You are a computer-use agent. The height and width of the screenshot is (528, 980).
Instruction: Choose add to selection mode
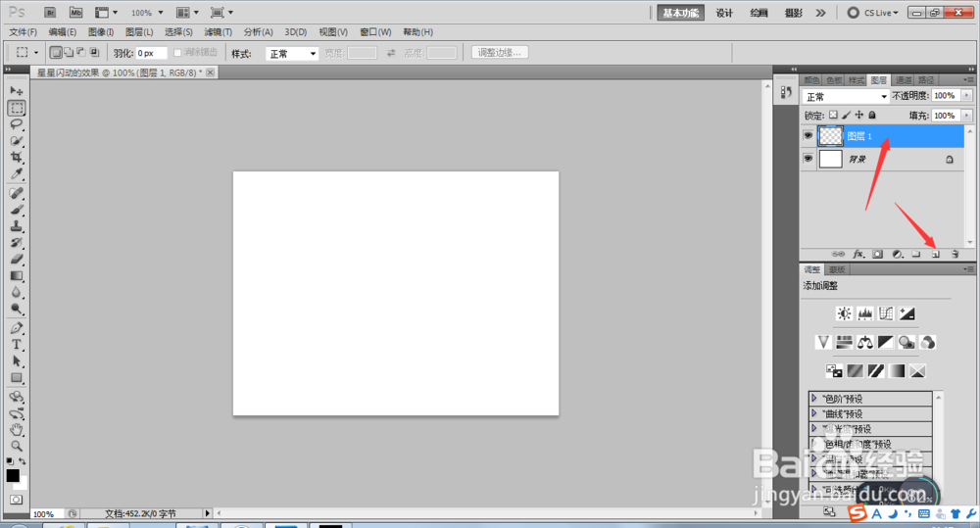69,53
